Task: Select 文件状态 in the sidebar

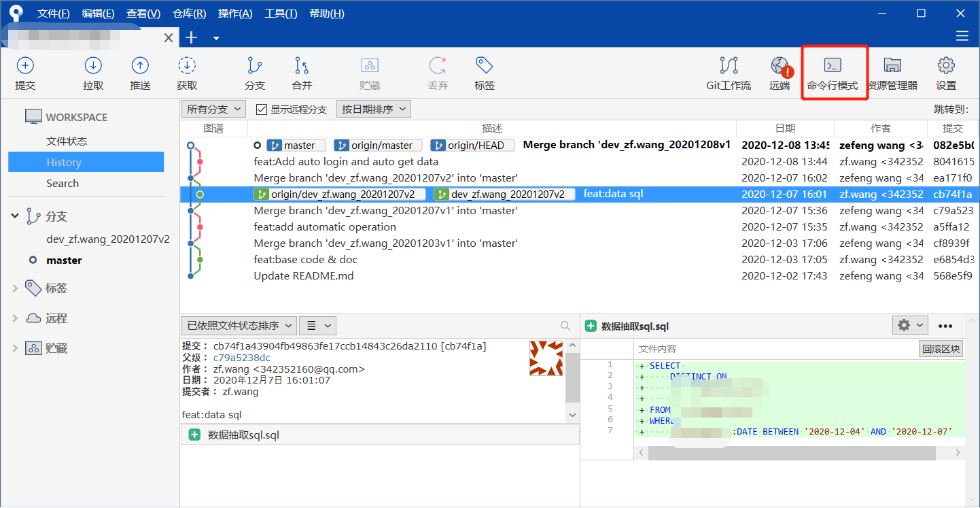Action: pos(67,141)
